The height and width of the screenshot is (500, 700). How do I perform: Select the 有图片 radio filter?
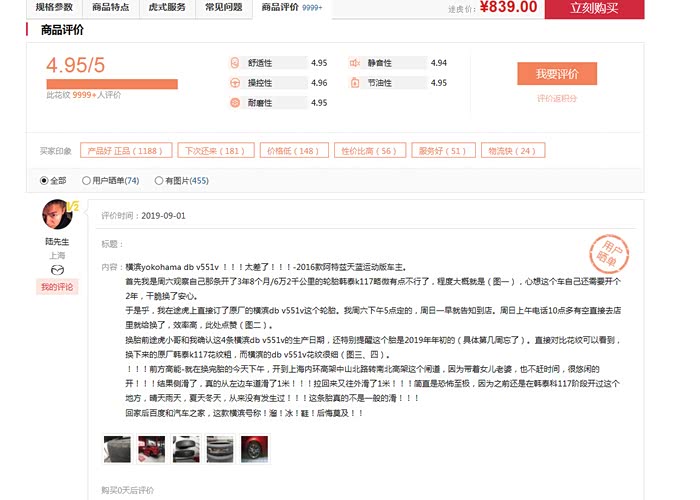click(x=158, y=181)
